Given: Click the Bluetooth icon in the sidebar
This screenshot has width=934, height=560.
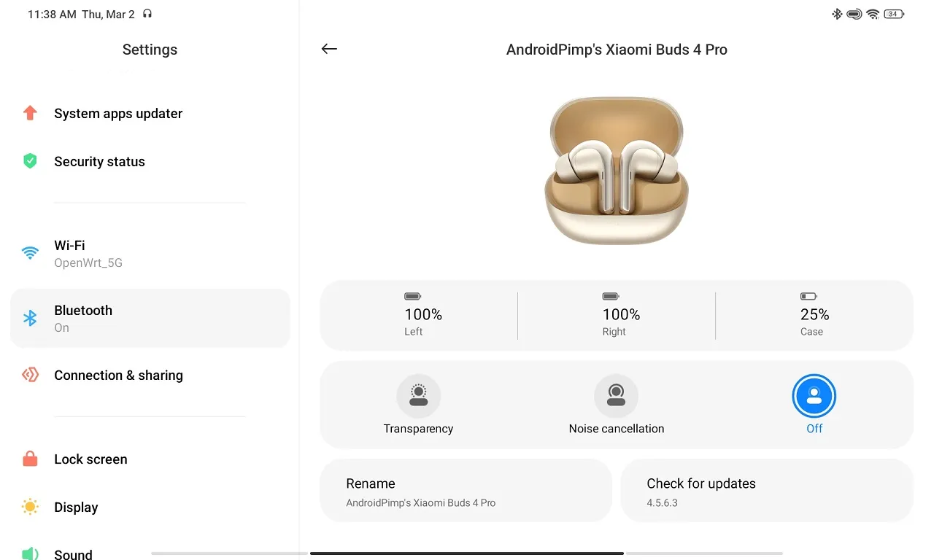Looking at the screenshot, I should pos(30,318).
